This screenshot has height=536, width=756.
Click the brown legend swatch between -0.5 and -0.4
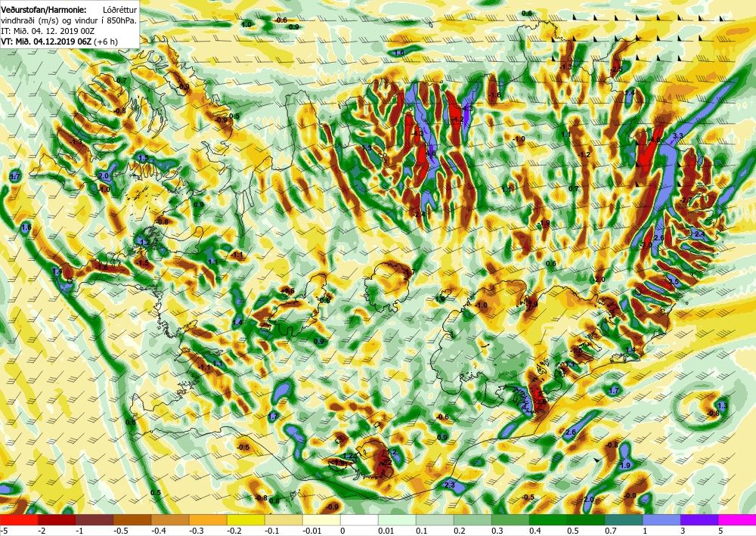132,519
